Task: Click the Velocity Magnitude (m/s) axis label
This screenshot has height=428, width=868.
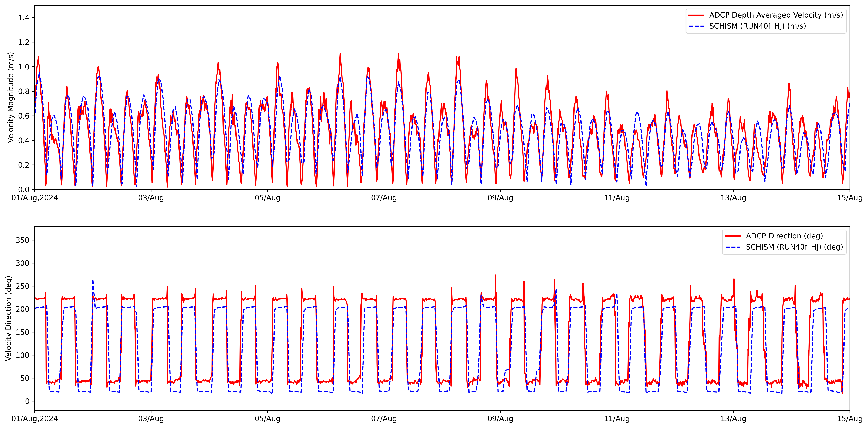Action: pos(11,97)
